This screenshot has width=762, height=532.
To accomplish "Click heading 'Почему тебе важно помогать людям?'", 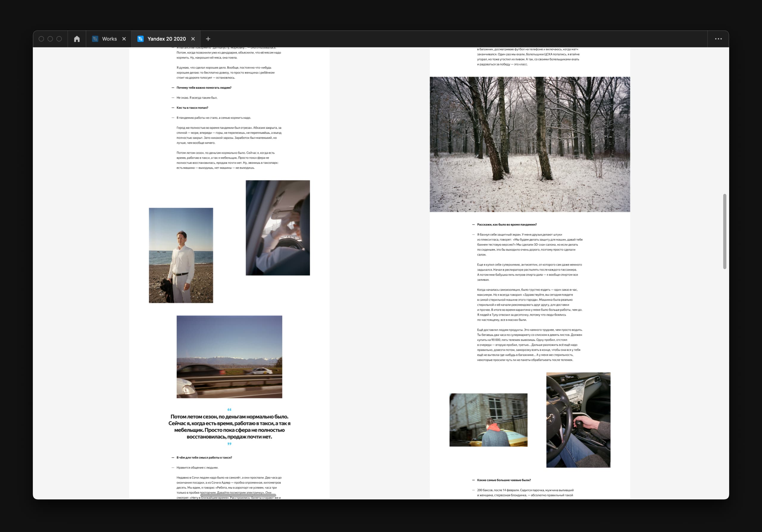I will click(x=204, y=88).
